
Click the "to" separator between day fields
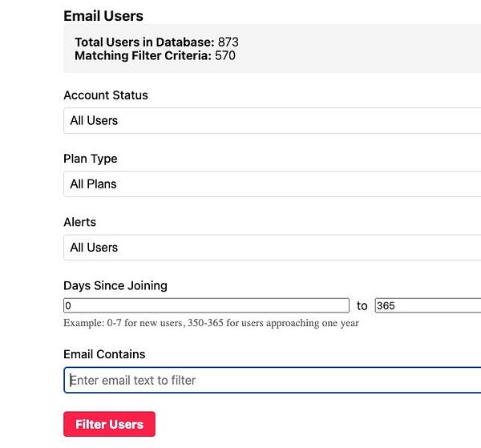362,306
